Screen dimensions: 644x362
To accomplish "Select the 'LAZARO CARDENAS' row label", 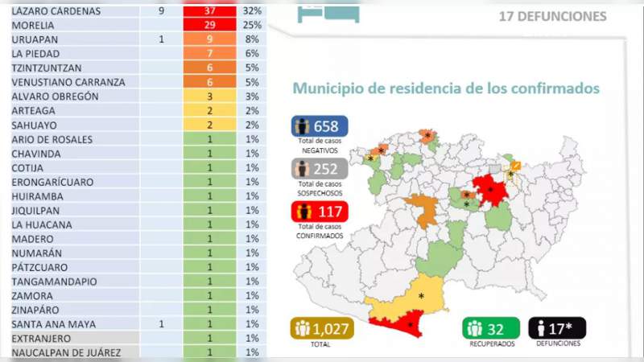I will [56, 11].
